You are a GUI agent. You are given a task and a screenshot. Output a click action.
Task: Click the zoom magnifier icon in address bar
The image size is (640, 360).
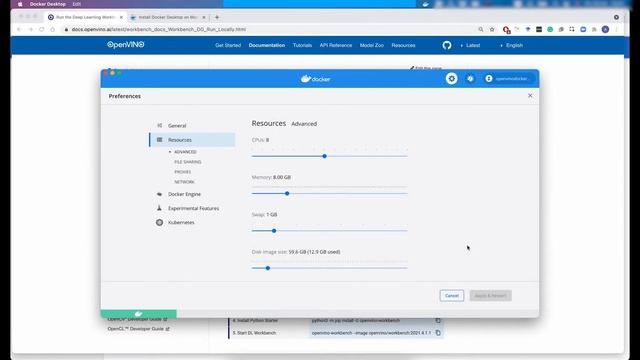pos(481,29)
